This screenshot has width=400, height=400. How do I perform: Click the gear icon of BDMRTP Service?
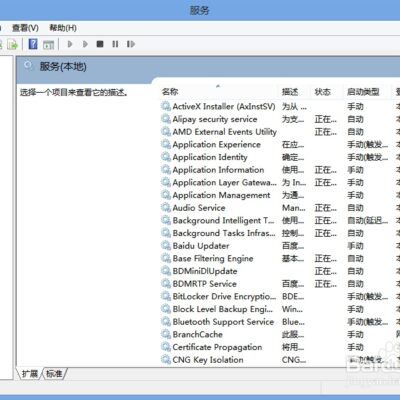pos(166,284)
